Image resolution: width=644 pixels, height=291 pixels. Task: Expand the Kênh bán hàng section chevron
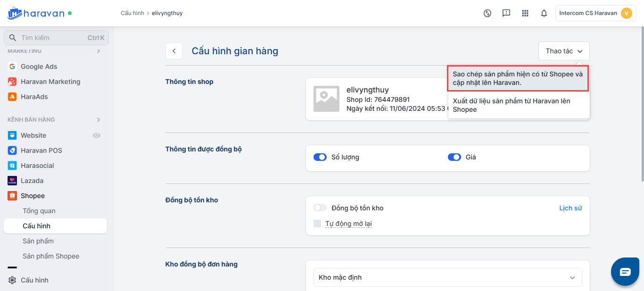pos(99,120)
